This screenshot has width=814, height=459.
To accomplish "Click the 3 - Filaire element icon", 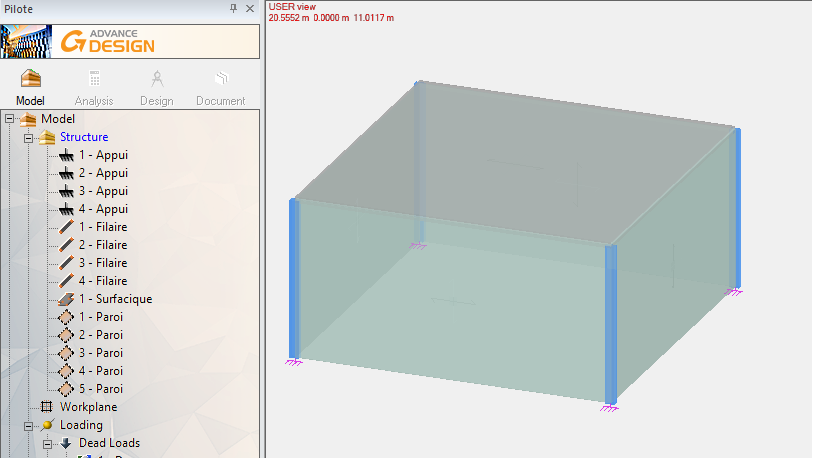I will click(67, 263).
